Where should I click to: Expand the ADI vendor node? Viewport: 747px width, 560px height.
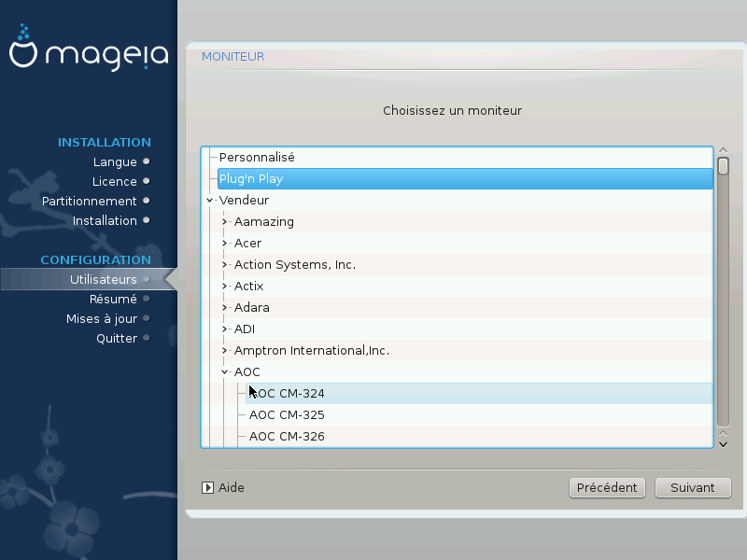tap(224, 329)
